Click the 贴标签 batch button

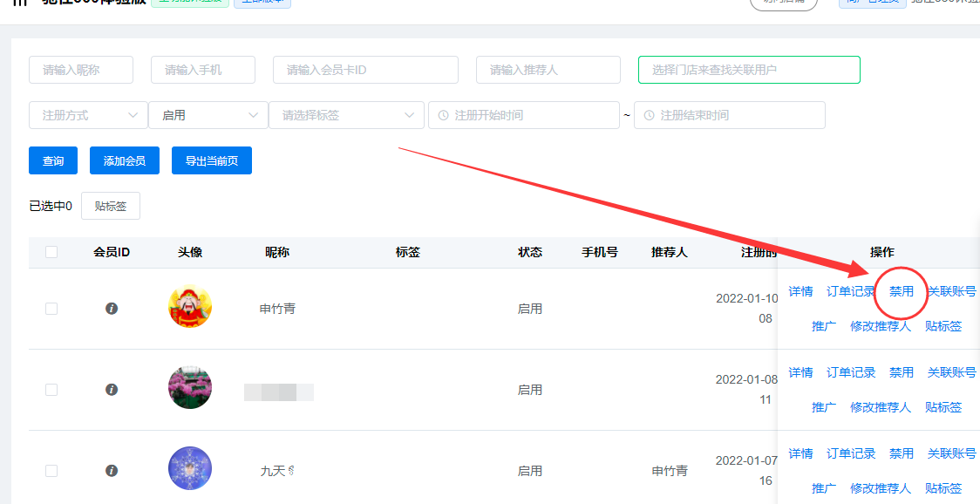[111, 206]
